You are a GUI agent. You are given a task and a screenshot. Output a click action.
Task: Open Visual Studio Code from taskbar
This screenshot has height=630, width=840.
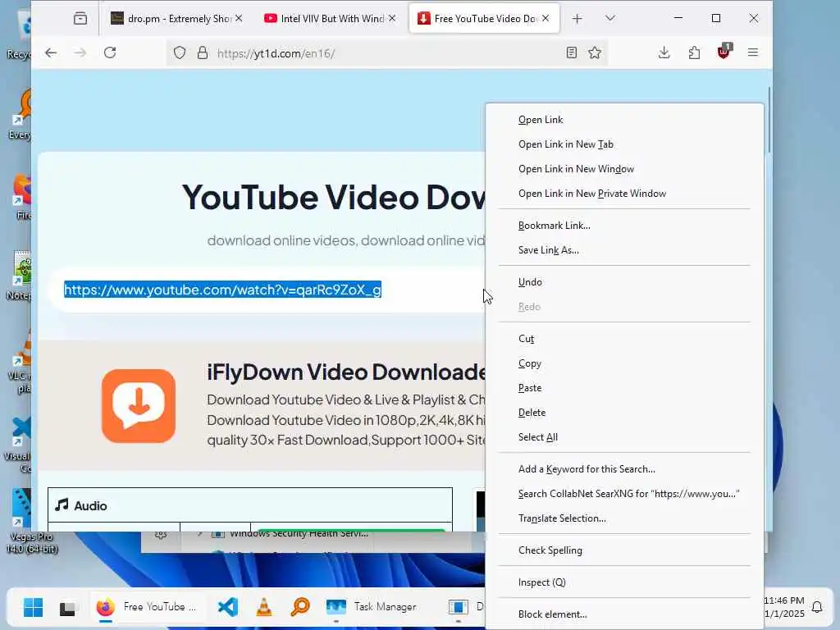[x=228, y=607]
